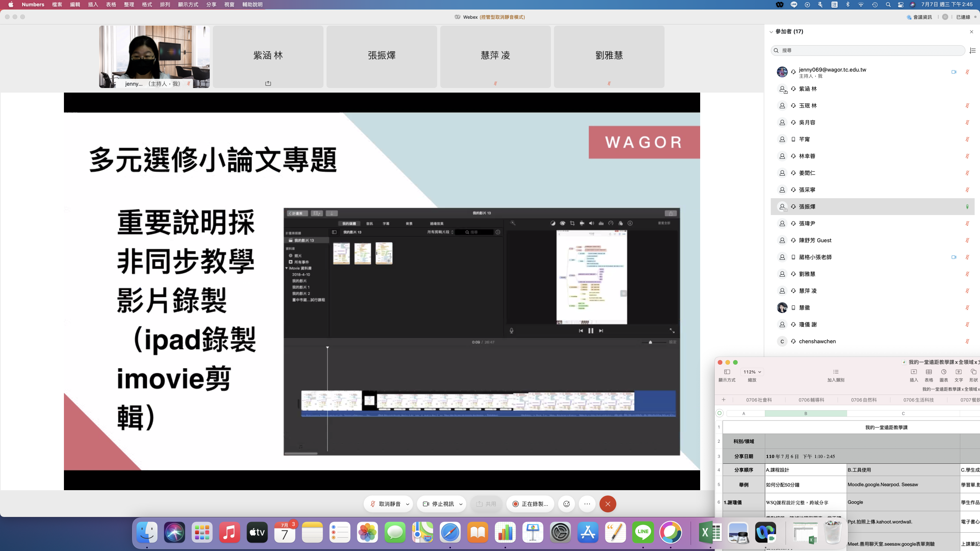The image size is (980, 551).
Task: Open the 表格 menu in menu bar
Action: pyautogui.click(x=111, y=5)
